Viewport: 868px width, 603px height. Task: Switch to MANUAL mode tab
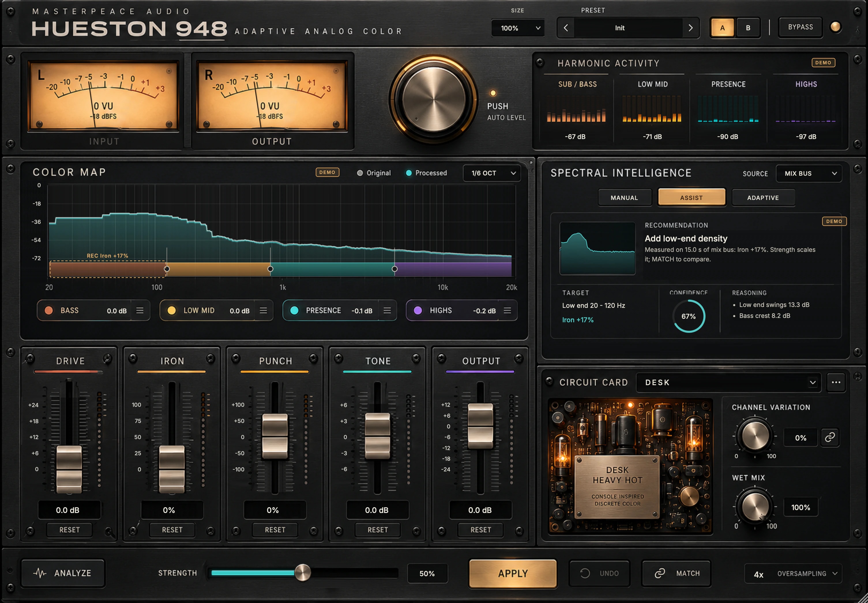coord(625,198)
